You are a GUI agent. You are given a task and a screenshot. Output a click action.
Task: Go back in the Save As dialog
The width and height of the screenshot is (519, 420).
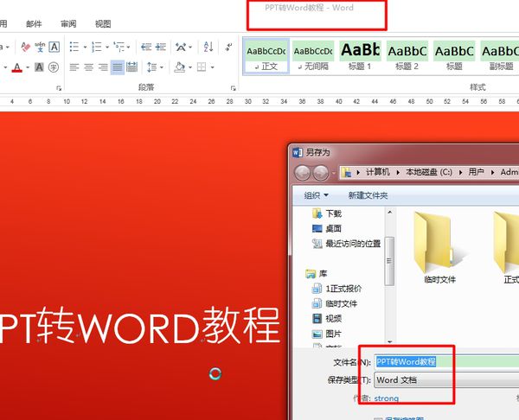(x=302, y=173)
